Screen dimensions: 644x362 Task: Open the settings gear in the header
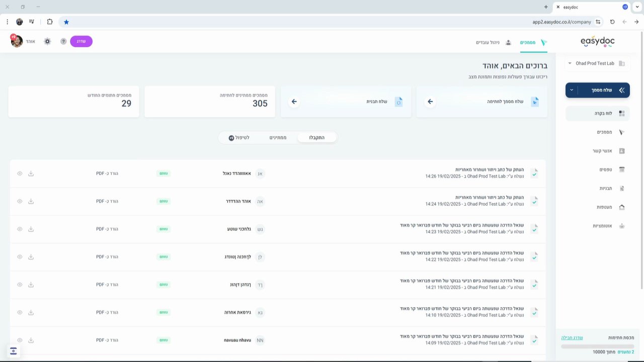(47, 41)
